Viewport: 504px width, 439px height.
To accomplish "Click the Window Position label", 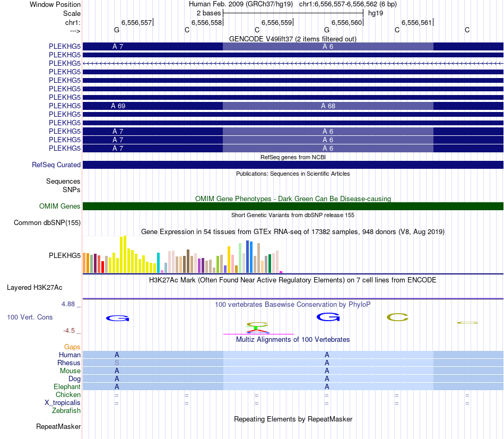I will (x=55, y=4).
